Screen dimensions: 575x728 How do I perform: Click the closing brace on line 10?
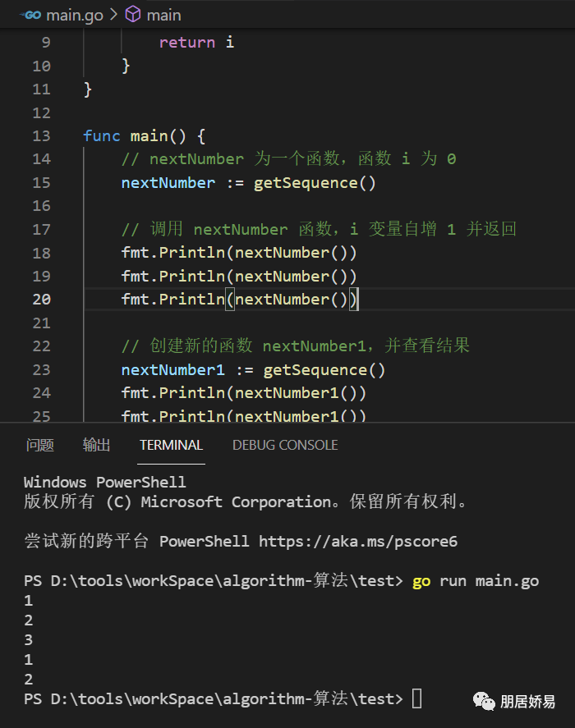pyautogui.click(x=126, y=66)
